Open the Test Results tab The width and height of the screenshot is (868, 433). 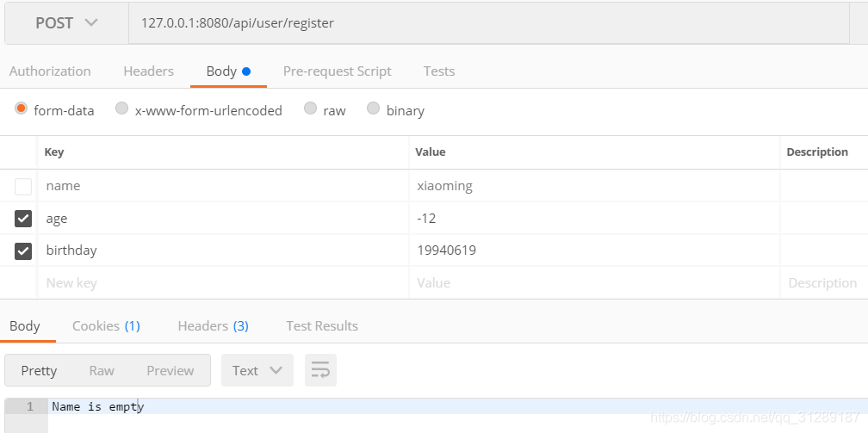(x=322, y=326)
